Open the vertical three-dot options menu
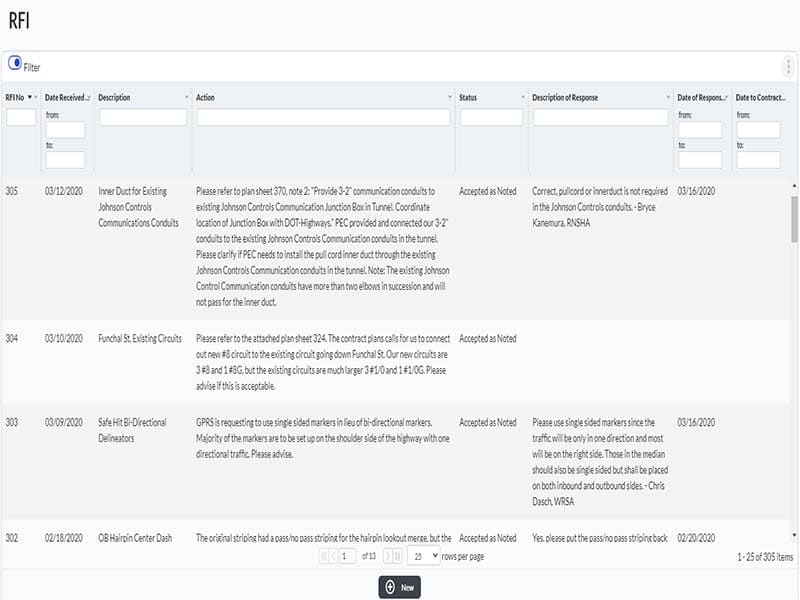Screen dimensions: 800x600 (788, 67)
